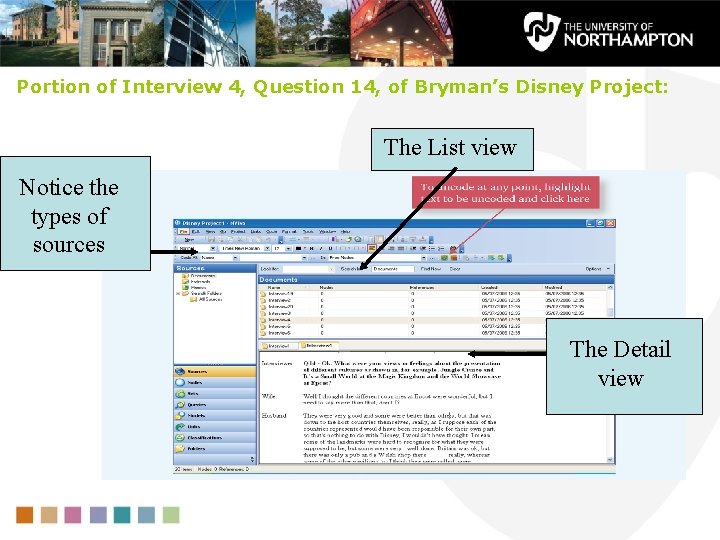
Task: Click the detail view scroll-down arrow
Action: point(610,460)
